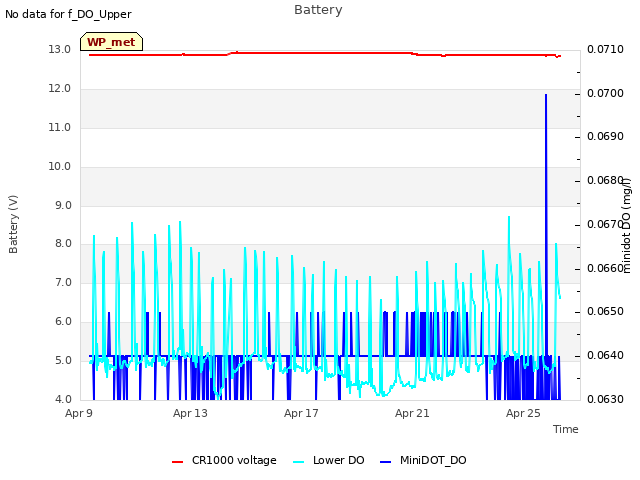Toggle the CR1000 voltage legend entry

click(224, 460)
